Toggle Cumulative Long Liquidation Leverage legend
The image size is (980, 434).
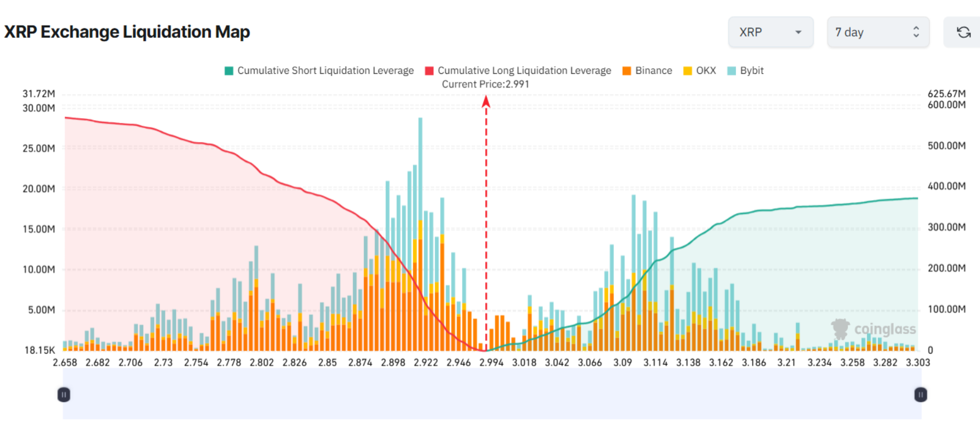524,71
